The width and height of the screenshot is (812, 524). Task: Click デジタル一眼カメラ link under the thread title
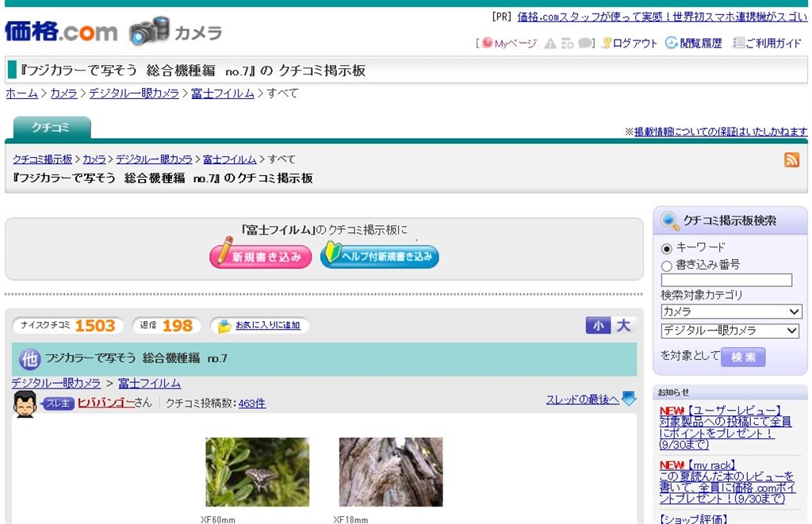tap(56, 383)
